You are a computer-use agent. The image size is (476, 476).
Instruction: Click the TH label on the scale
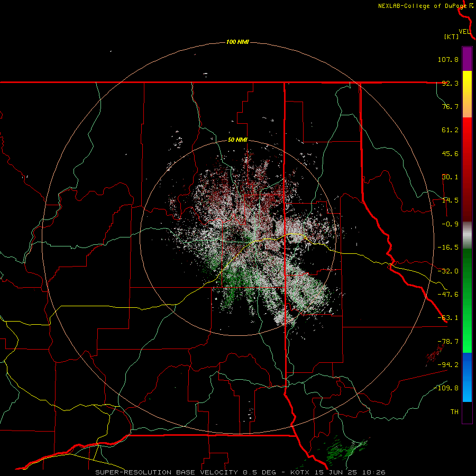tap(454, 412)
